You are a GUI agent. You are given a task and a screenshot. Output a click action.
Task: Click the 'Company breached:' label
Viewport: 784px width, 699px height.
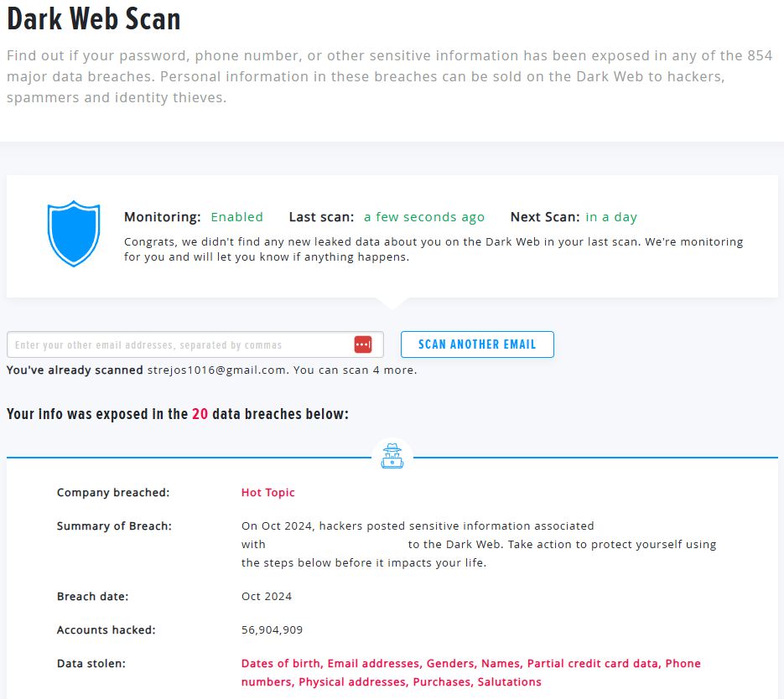tap(113, 493)
